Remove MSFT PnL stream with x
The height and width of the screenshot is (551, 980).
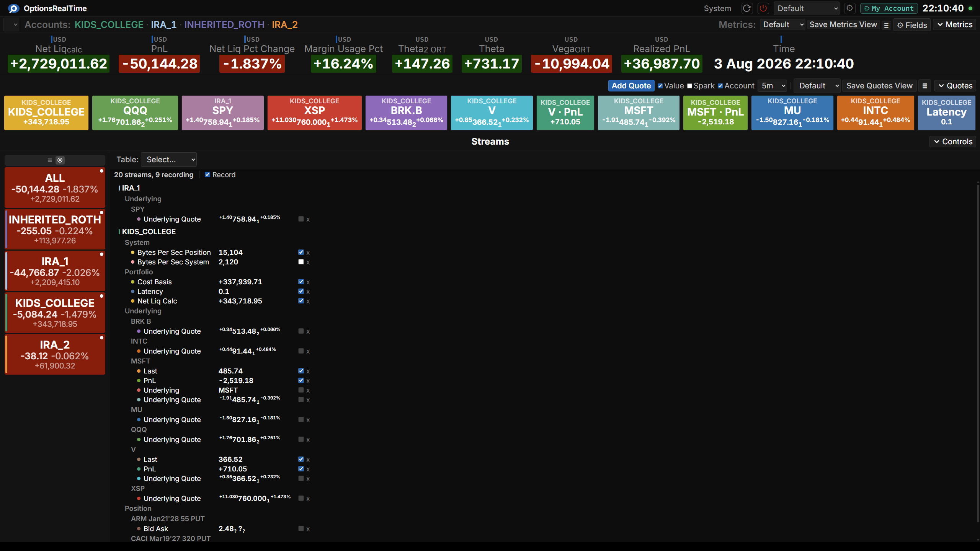(x=308, y=381)
